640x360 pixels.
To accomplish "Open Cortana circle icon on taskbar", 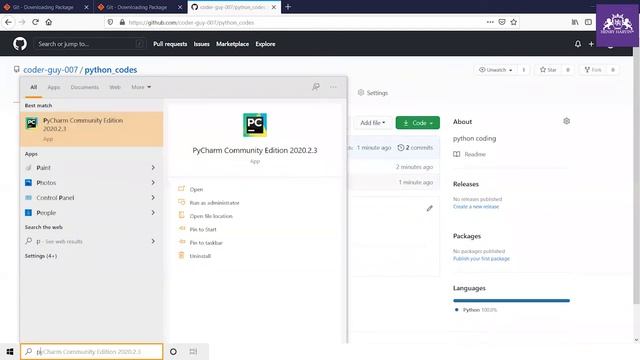I will (173, 351).
